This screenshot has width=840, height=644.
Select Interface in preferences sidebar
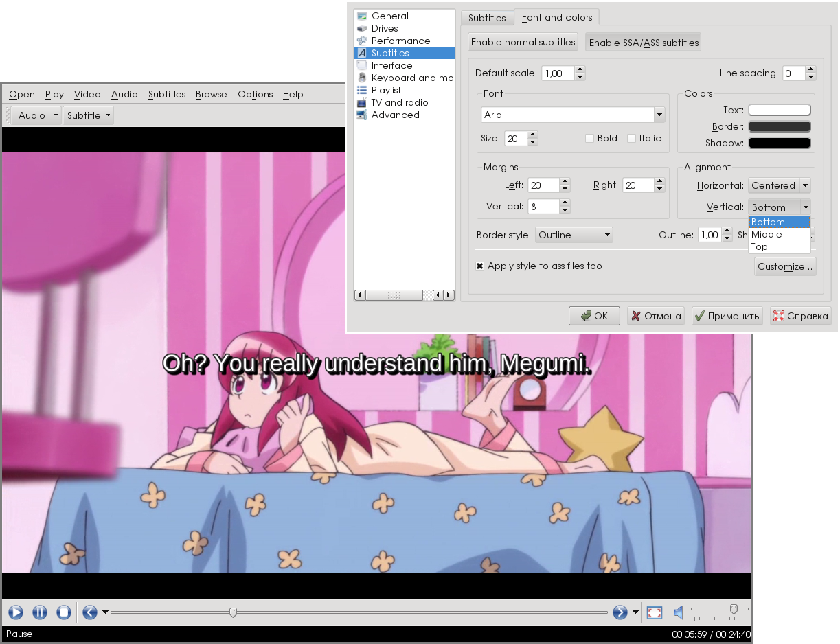(x=404, y=65)
